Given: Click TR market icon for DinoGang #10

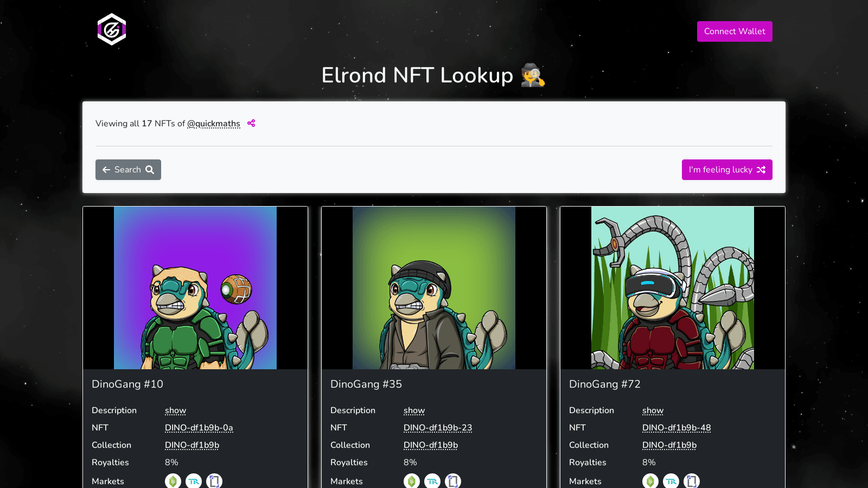Looking at the screenshot, I should pos(194,481).
